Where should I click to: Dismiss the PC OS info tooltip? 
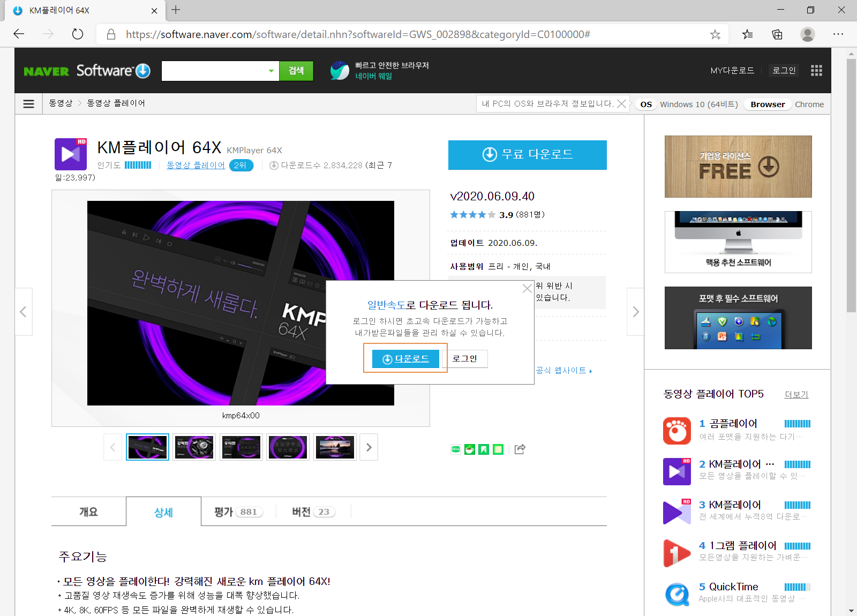coord(621,103)
